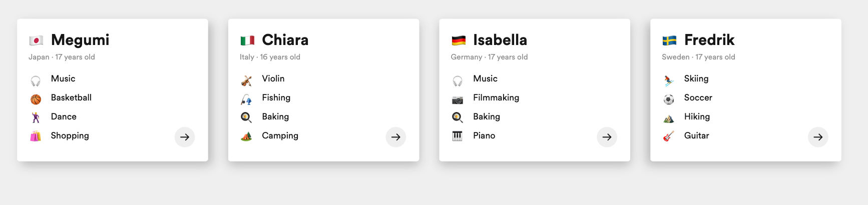This screenshot has width=868, height=205.
Task: Select the Fredrik name heading
Action: [x=709, y=40]
